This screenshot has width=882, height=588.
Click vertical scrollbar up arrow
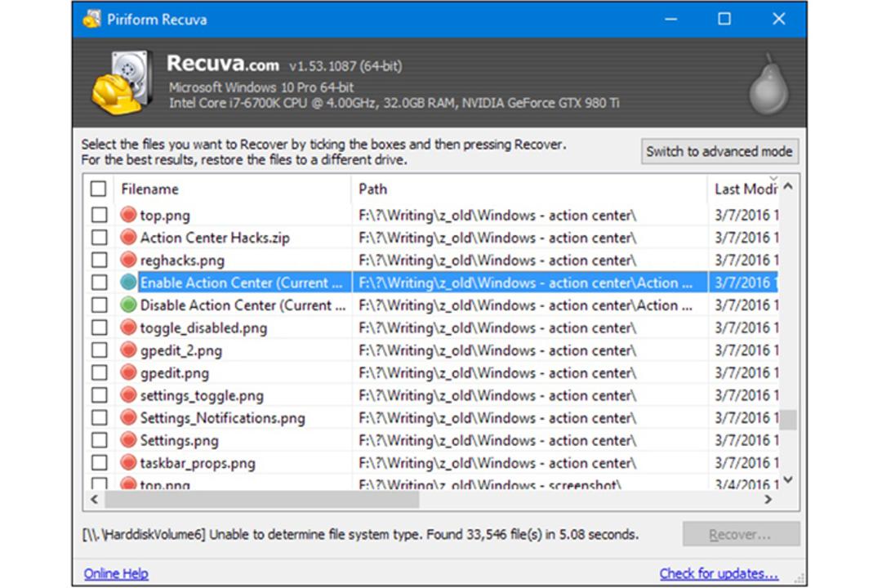point(788,186)
